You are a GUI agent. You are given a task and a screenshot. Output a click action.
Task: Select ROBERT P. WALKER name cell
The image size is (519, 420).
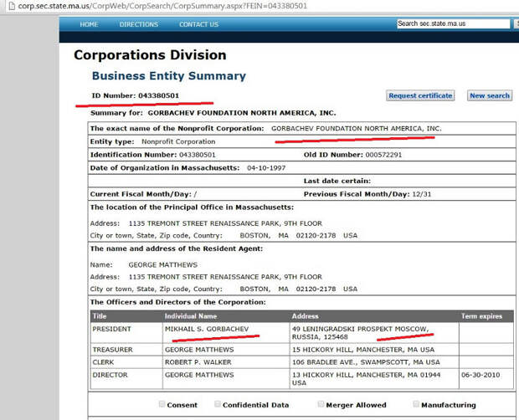pos(226,362)
